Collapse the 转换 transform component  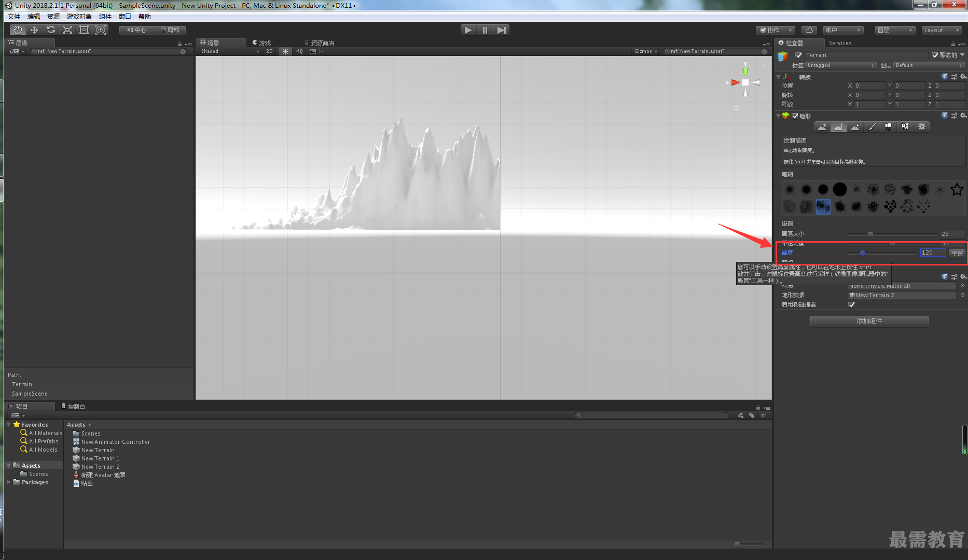[x=778, y=77]
